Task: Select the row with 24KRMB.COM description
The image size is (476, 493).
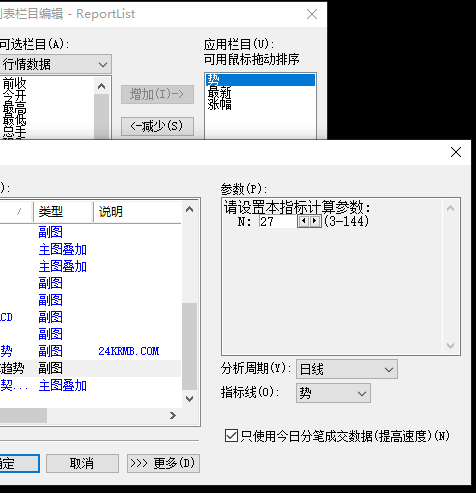Action: [90, 351]
